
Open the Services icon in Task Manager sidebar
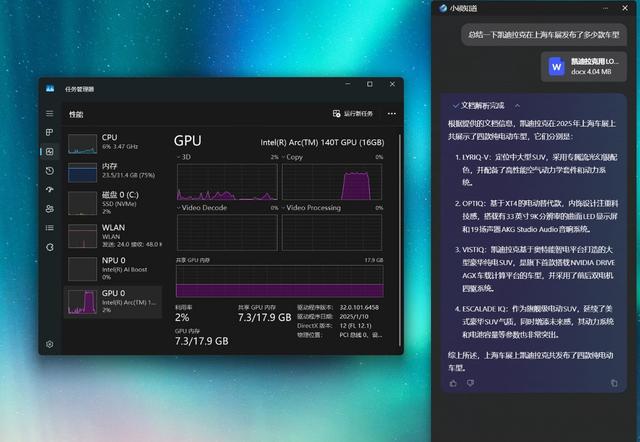(49, 247)
